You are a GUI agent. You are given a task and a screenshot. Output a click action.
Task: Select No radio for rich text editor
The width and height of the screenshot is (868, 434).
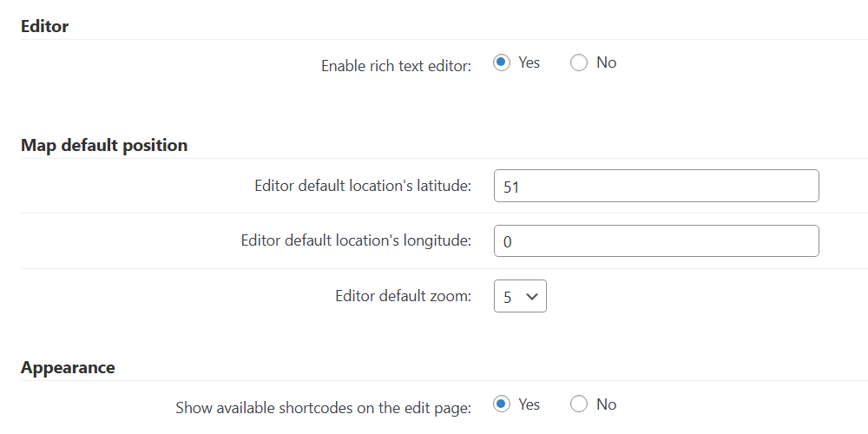click(578, 62)
